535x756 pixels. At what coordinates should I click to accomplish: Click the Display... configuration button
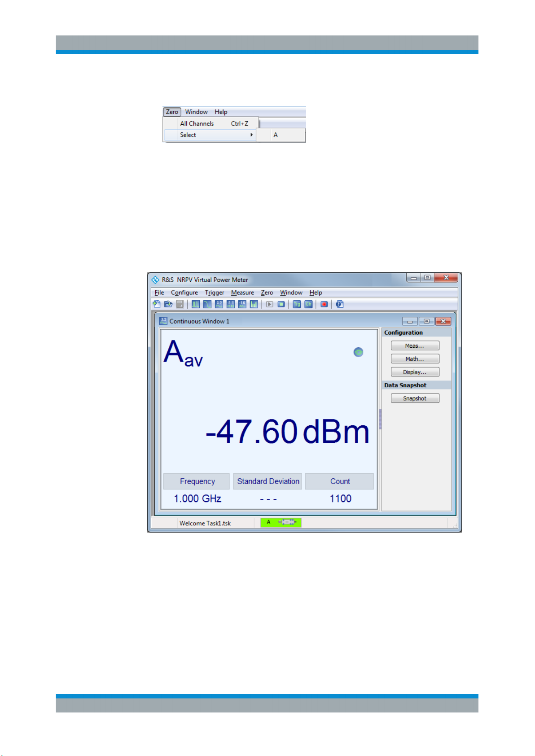click(x=415, y=372)
